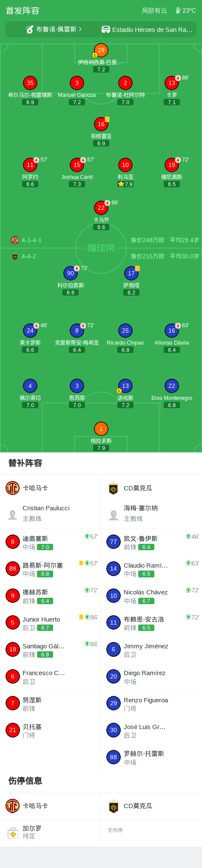Tap the injury medical kit icon for 加尔罗

pyautogui.click(x=13, y=833)
